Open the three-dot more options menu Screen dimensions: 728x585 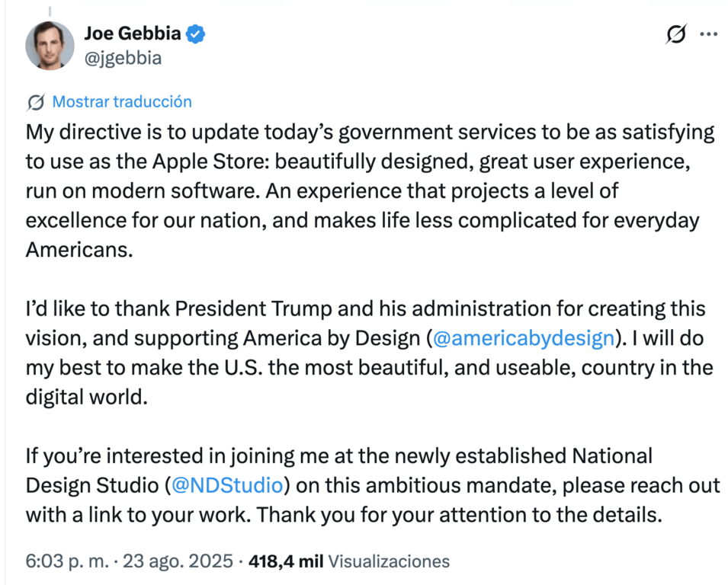tap(708, 34)
